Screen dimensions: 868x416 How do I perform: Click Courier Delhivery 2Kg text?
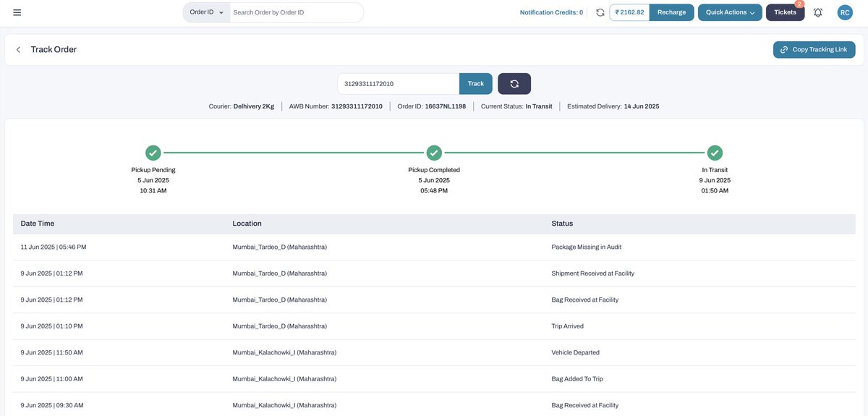(x=242, y=106)
